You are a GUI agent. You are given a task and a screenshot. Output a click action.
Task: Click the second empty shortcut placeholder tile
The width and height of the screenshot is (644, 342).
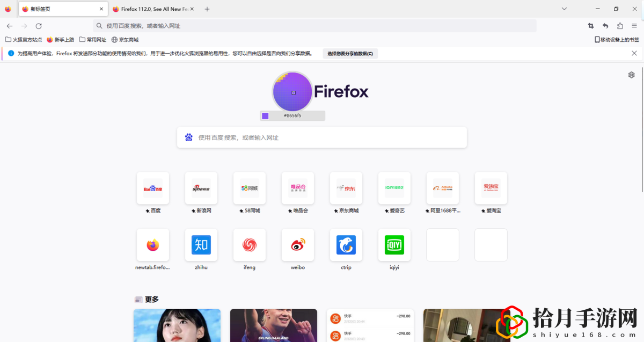pyautogui.click(x=491, y=245)
